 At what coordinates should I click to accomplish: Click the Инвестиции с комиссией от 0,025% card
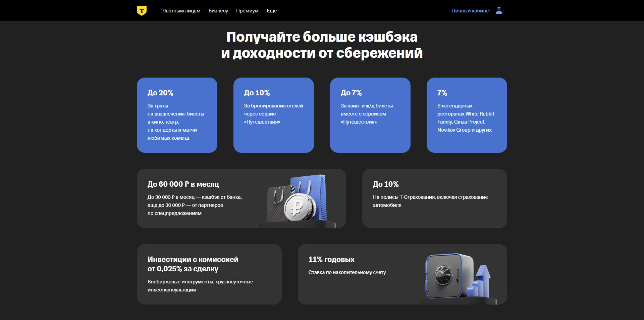click(209, 274)
